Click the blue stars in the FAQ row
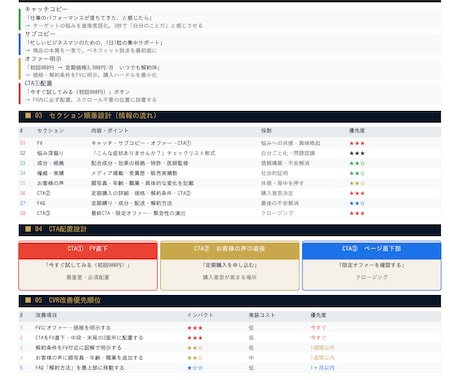The height and width of the screenshot is (380, 460). [x=357, y=203]
